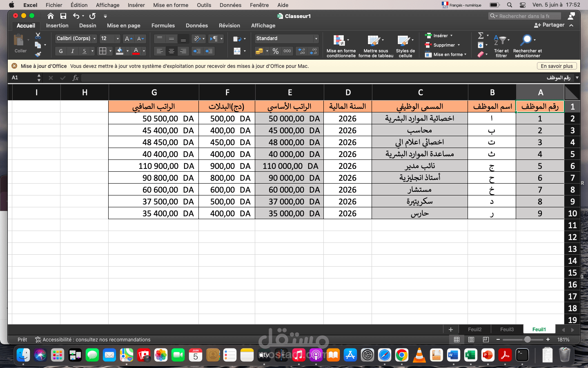This screenshot has height=368, width=588.
Task: Center text horizontally in the cell
Action: pyautogui.click(x=171, y=51)
